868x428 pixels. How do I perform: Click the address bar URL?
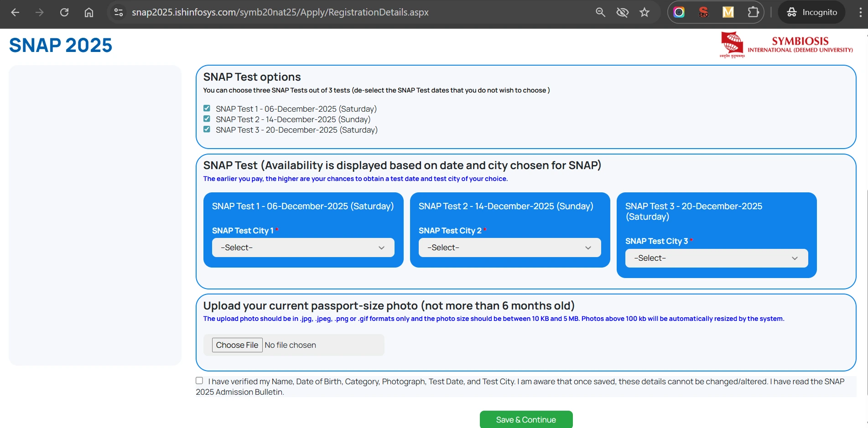(280, 12)
